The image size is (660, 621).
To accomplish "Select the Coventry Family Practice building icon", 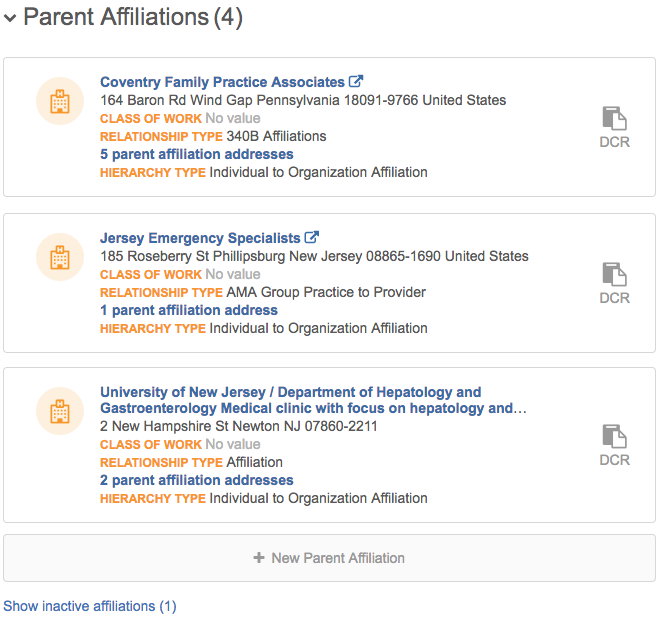I will (x=60, y=101).
